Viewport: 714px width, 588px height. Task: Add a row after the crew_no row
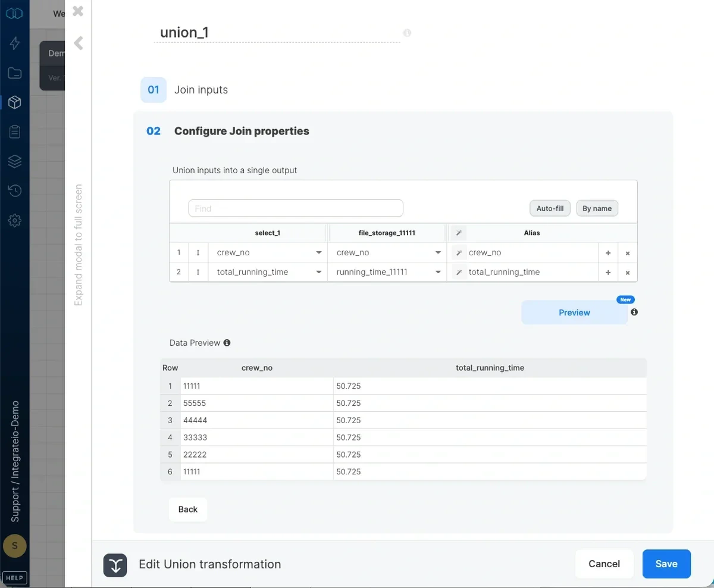(608, 253)
